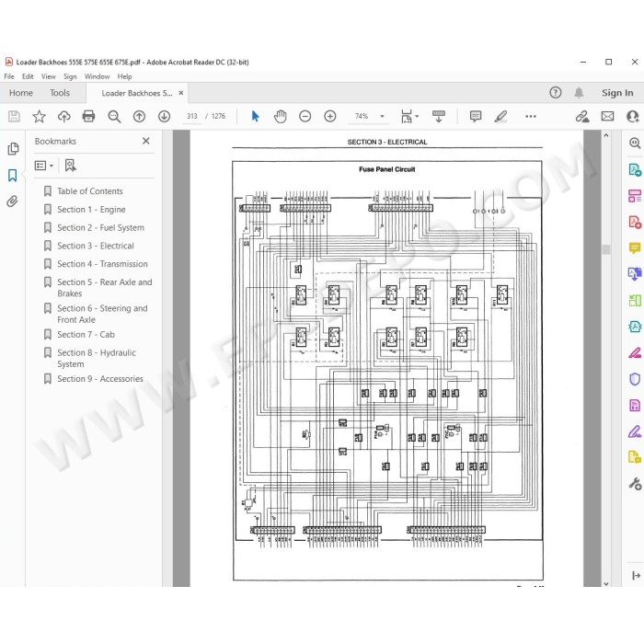644x644 pixels.
Task: Switch to the Tools tab
Action: 60,93
